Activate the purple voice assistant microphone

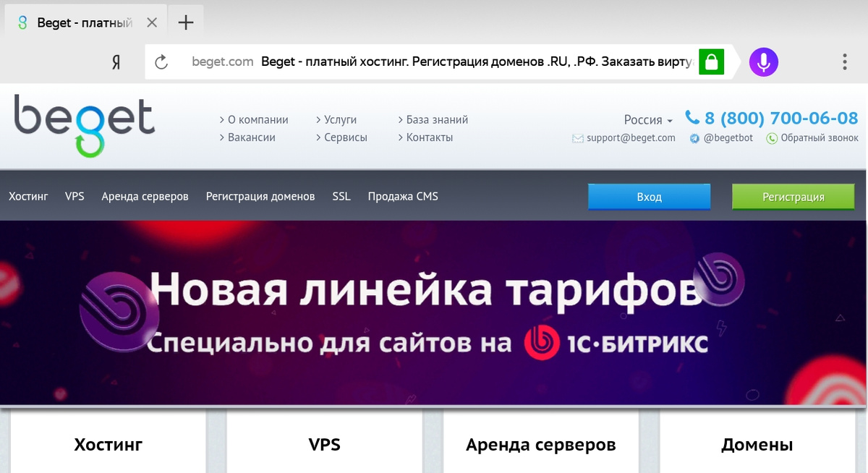click(763, 62)
